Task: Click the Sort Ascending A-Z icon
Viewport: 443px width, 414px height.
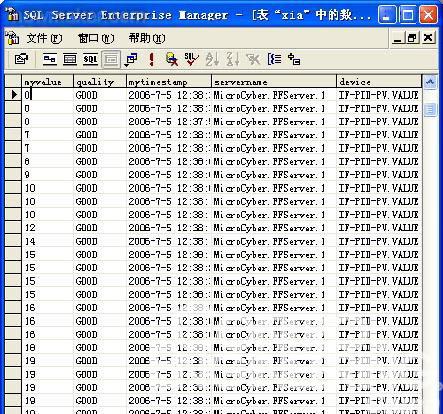Action: [212, 59]
